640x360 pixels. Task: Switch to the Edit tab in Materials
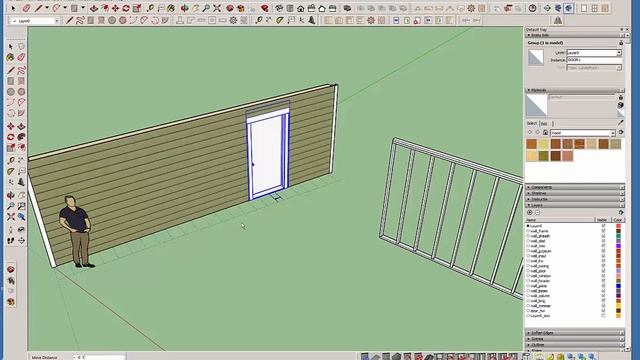[x=544, y=123]
